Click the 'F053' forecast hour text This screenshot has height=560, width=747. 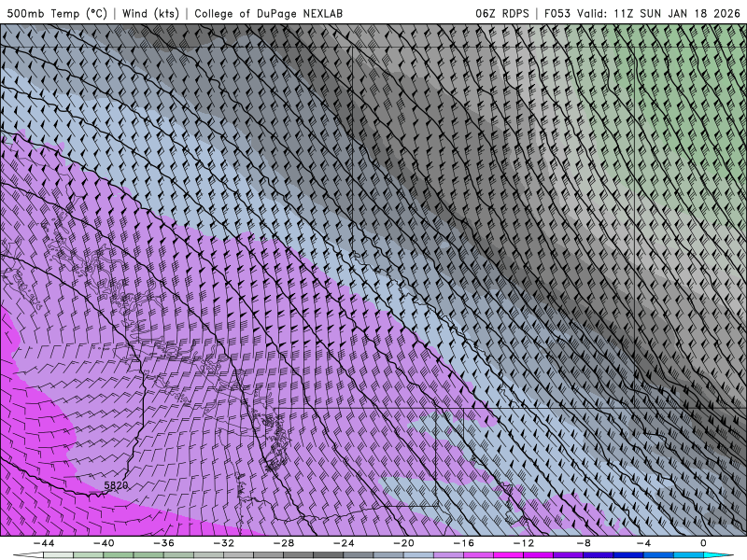pos(557,13)
